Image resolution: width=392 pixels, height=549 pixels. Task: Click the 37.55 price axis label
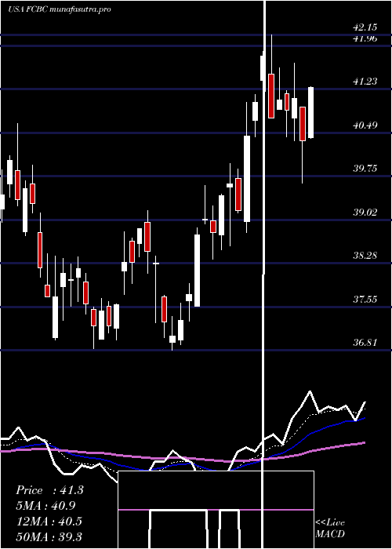click(x=365, y=300)
